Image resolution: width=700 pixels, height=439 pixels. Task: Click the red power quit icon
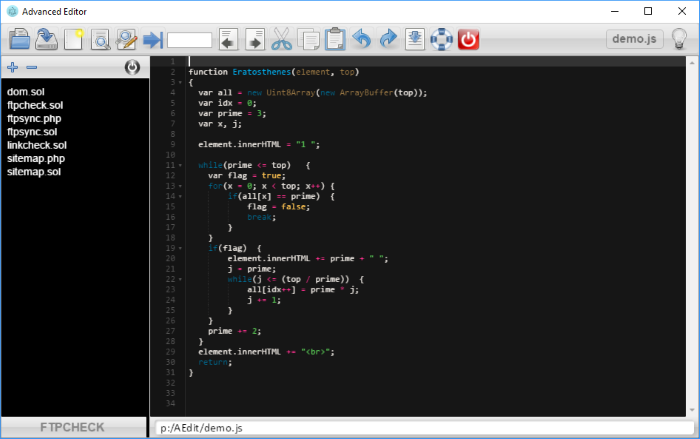pyautogui.click(x=468, y=40)
